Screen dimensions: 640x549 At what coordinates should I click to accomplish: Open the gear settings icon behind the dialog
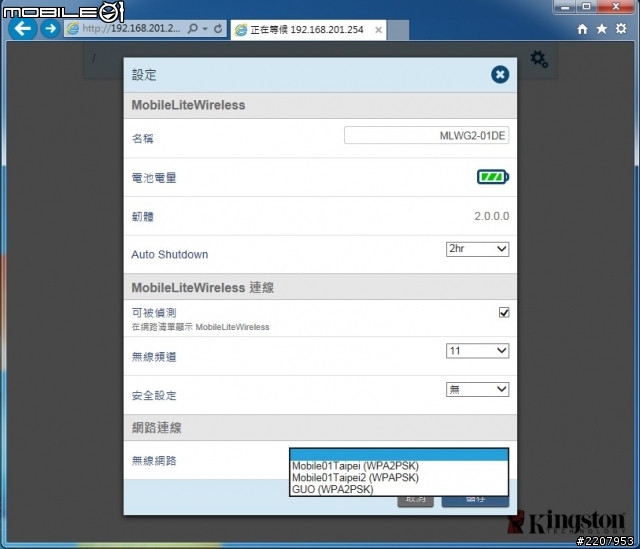[539, 60]
